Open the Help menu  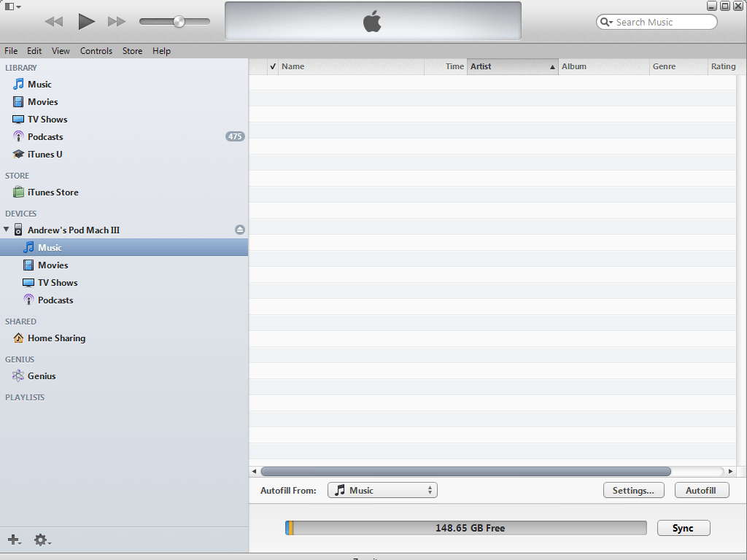[x=161, y=51]
